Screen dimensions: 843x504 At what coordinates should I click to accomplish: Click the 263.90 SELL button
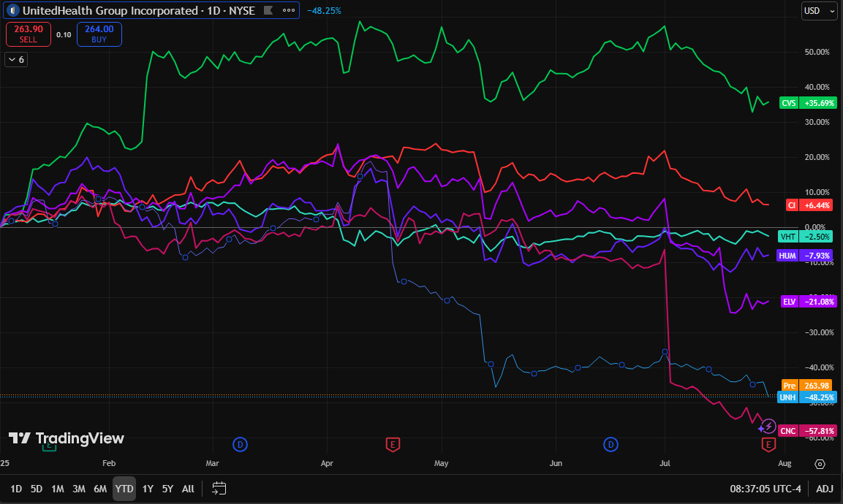29,34
